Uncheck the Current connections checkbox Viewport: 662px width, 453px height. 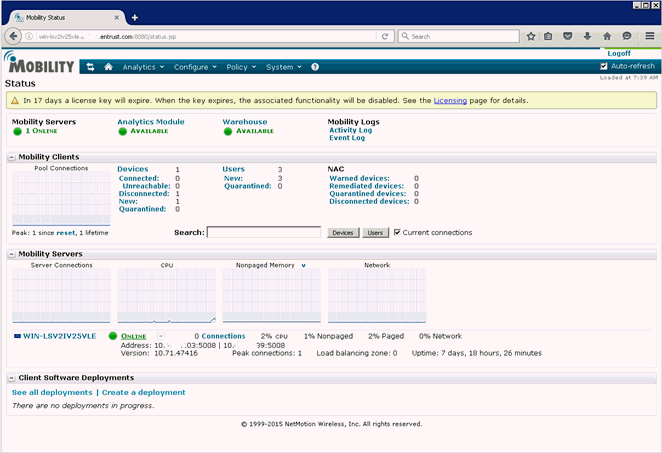pyautogui.click(x=397, y=232)
